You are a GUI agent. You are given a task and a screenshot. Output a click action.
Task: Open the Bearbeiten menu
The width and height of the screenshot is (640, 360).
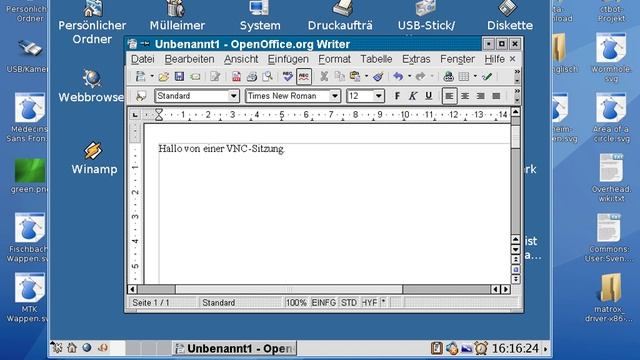[x=189, y=59]
